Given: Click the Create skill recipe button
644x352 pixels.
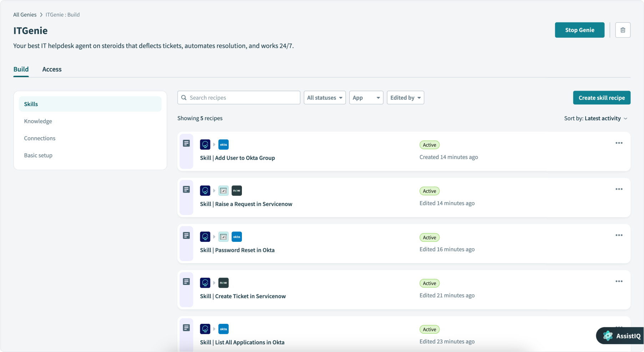Looking at the screenshot, I should [x=602, y=97].
